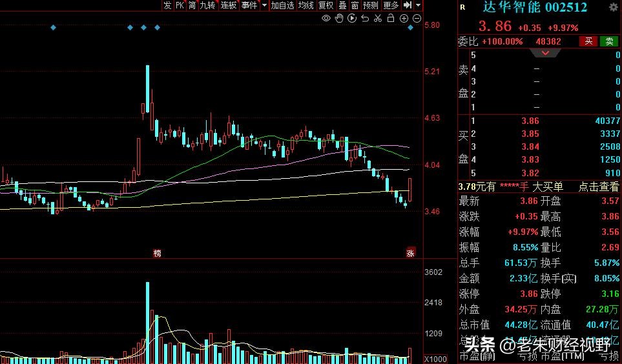Click the 振幅 value 8.55%
Screen dimensions: 622x364
525,247
